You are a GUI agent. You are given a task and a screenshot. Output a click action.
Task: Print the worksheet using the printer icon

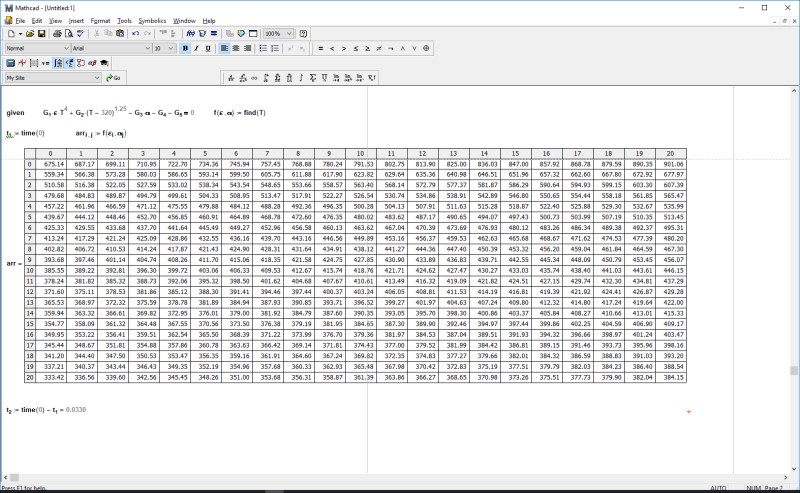(57, 34)
